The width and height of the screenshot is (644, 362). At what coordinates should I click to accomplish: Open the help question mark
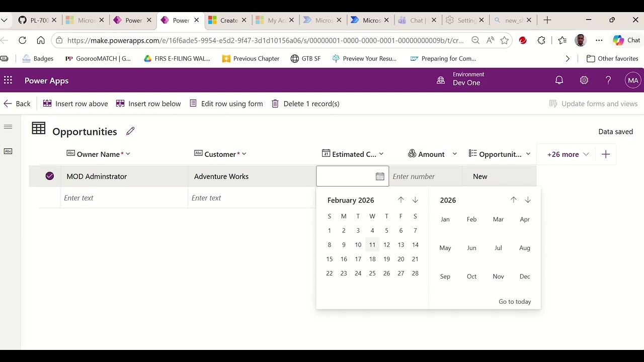point(608,80)
